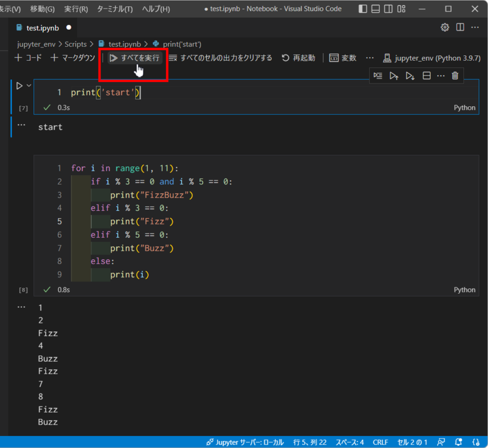Viewport: 488px width, 448px height.
Task: Click jupyter_env in the breadcrumb
Action: (x=36, y=44)
